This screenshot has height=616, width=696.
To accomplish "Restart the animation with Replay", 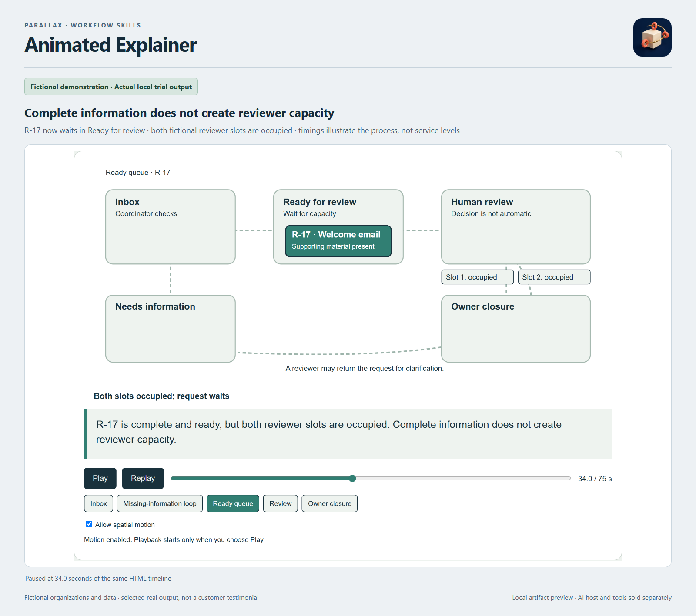I will point(143,478).
